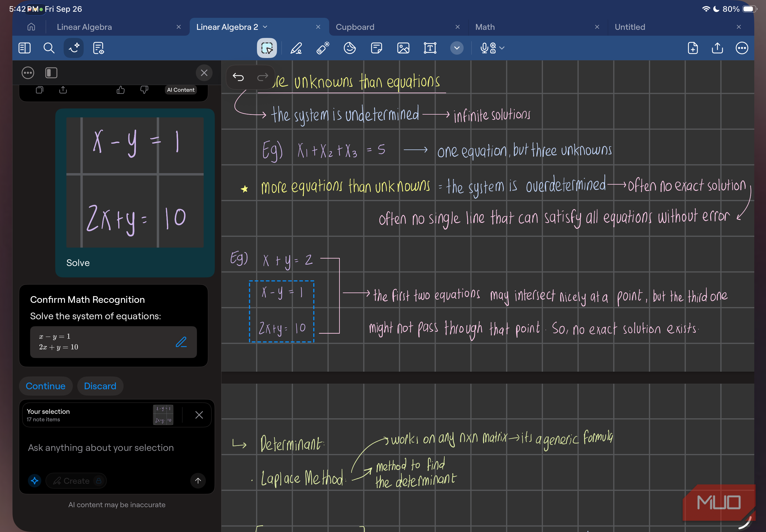Open the home screen icon

pos(31,27)
